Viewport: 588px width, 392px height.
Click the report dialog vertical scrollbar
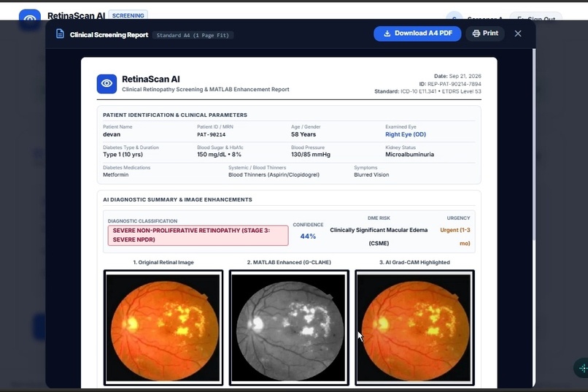(x=533, y=145)
